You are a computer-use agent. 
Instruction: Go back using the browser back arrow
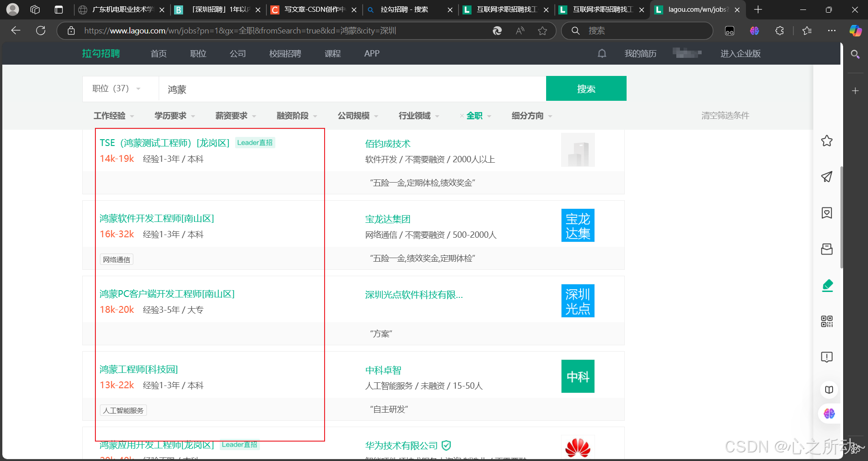coord(16,31)
